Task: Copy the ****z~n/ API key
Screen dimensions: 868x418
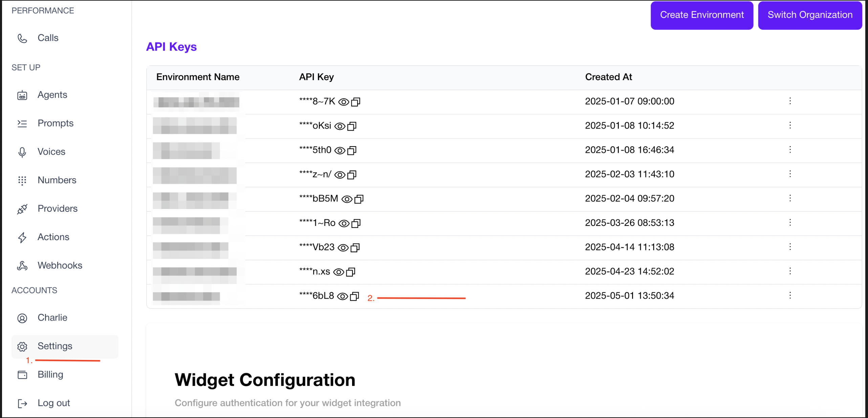Action: [x=352, y=175]
